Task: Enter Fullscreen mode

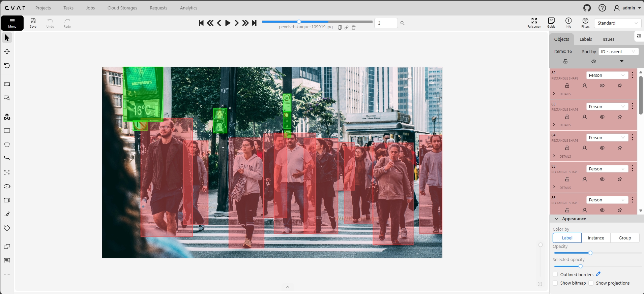Action: point(534,23)
